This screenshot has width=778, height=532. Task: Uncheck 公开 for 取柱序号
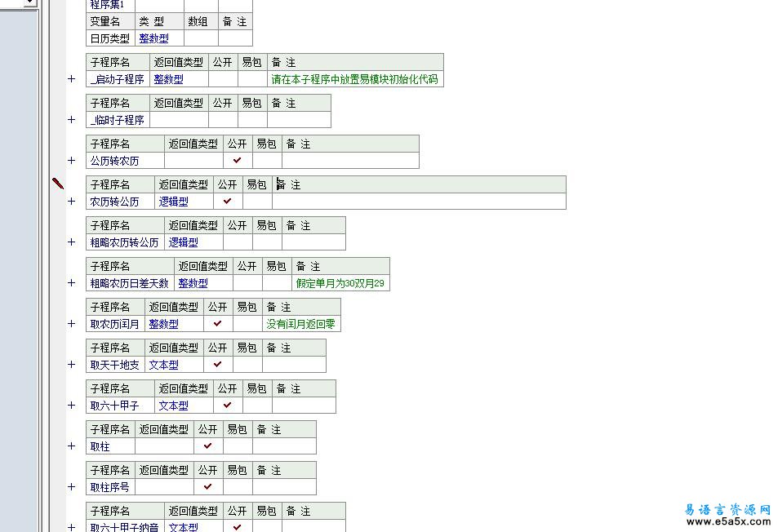pos(208,487)
